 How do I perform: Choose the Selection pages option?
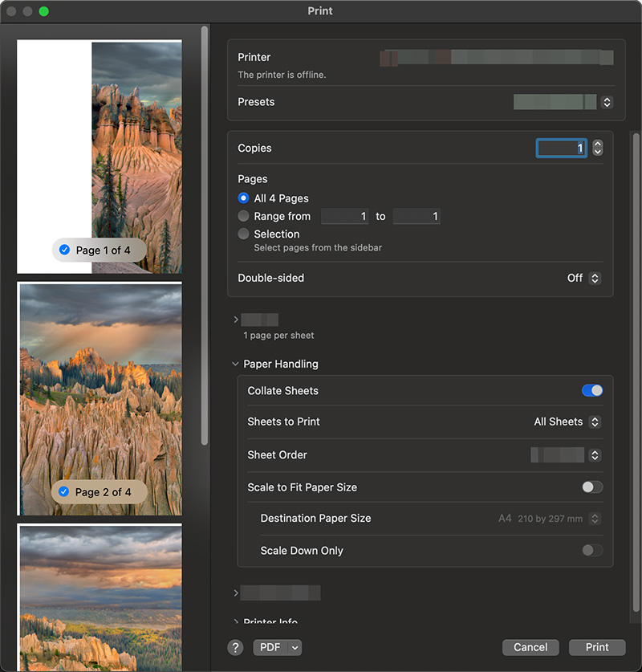(243, 234)
